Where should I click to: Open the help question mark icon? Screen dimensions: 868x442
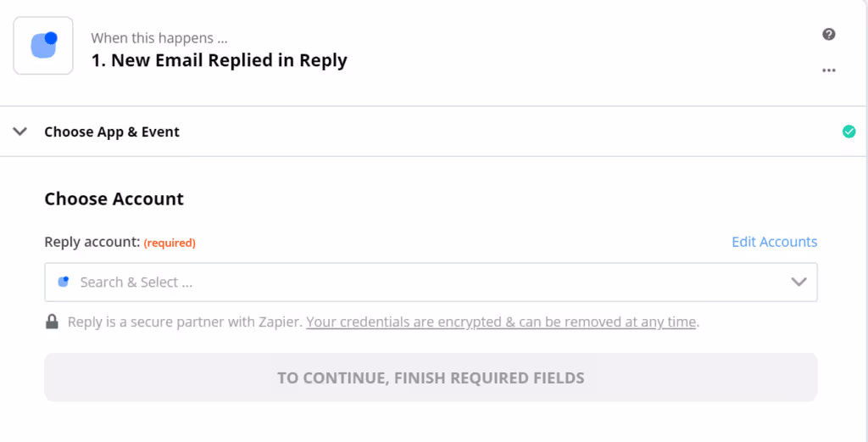pyautogui.click(x=829, y=34)
